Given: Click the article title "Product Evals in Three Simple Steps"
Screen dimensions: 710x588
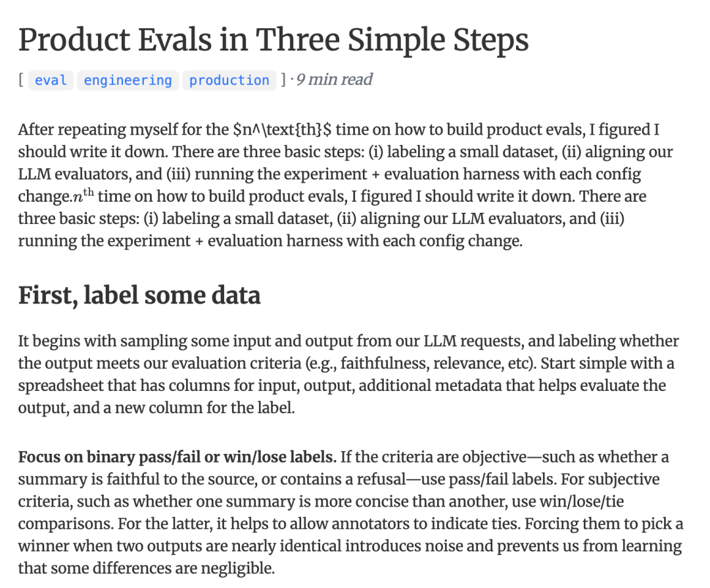Looking at the screenshot, I should [x=273, y=39].
